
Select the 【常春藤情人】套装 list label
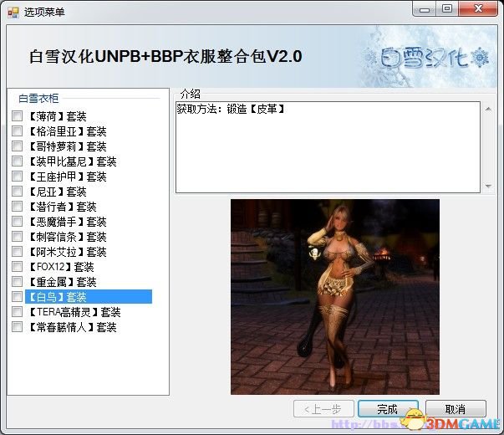[73, 327]
